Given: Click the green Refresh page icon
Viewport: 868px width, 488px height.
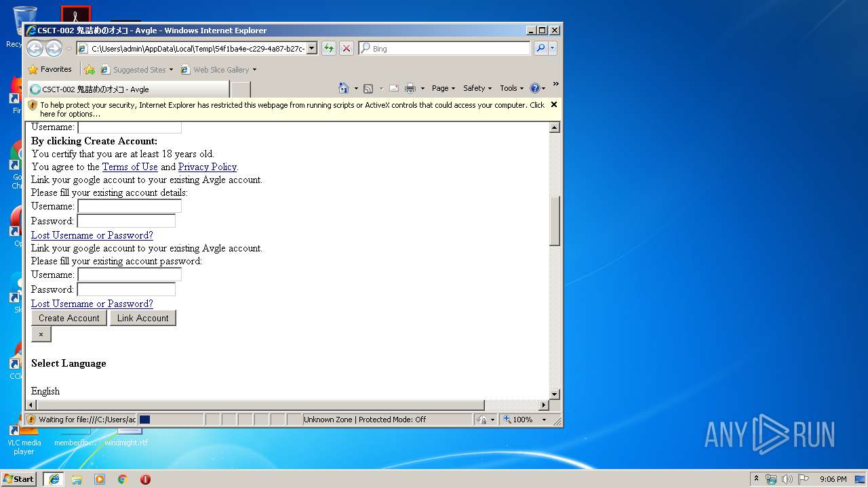Looking at the screenshot, I should [x=329, y=48].
